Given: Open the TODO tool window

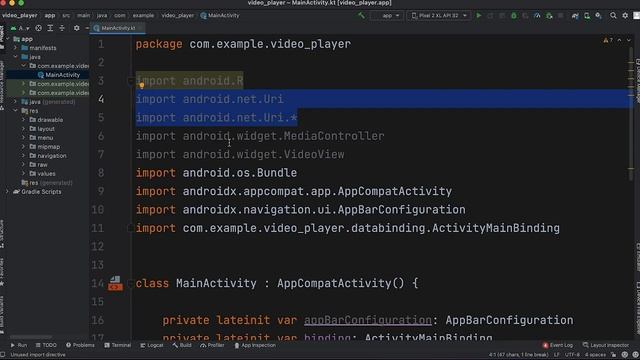Looking at the screenshot, I should (x=46, y=345).
